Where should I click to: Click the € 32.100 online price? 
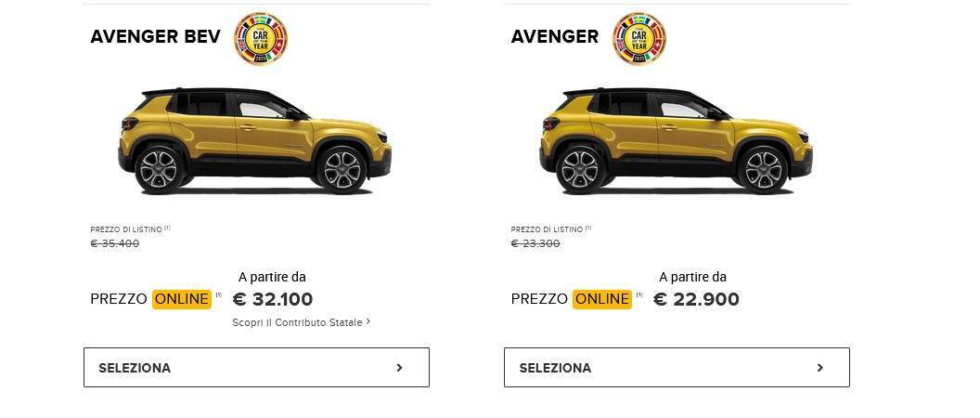click(x=273, y=299)
